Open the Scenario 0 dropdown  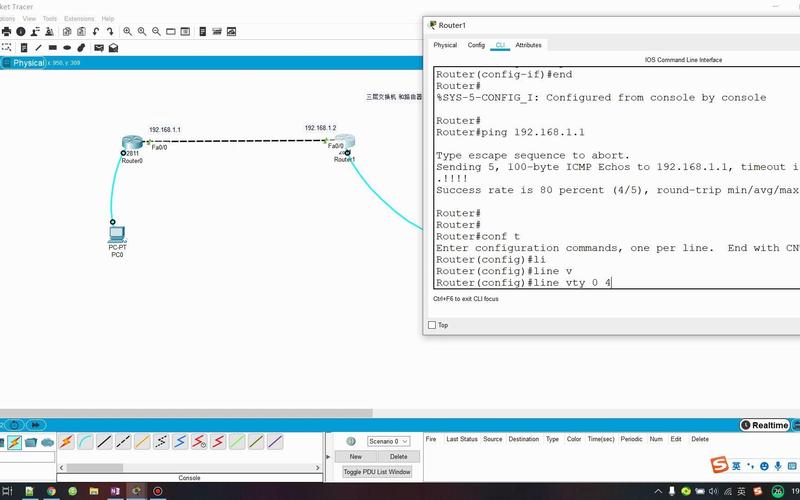point(388,441)
